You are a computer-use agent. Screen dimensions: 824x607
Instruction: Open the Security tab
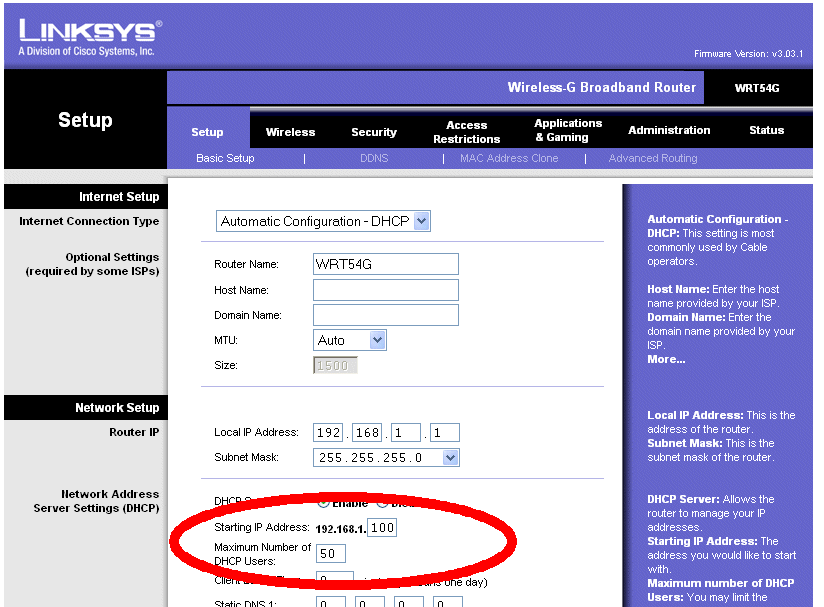[x=374, y=132]
